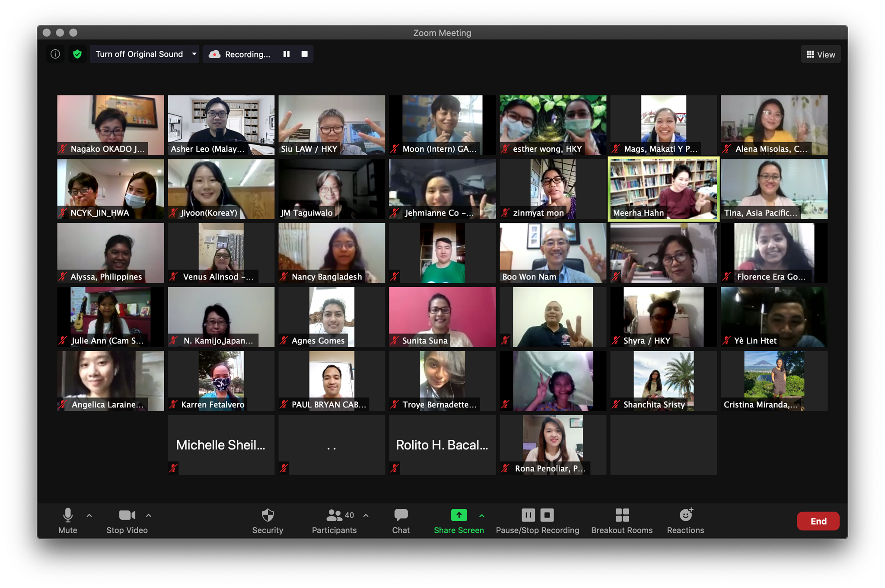The width and height of the screenshot is (885, 588).
Task: Open Security options
Action: point(268,521)
